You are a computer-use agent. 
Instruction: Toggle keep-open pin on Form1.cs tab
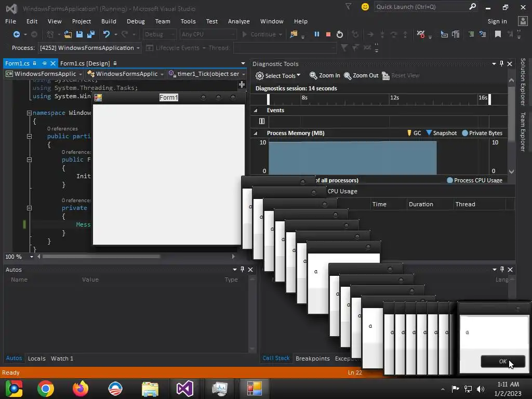click(x=44, y=63)
